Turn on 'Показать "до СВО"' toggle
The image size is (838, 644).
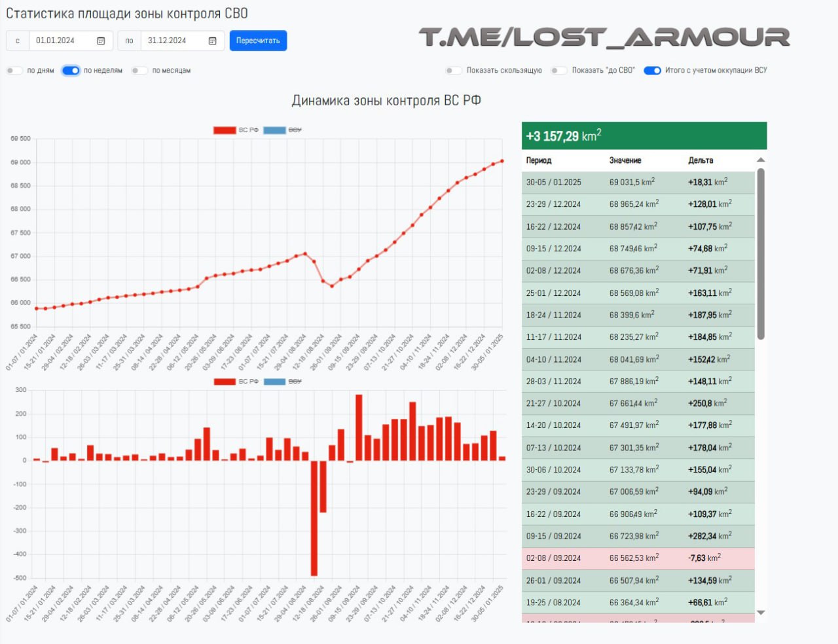[558, 71]
